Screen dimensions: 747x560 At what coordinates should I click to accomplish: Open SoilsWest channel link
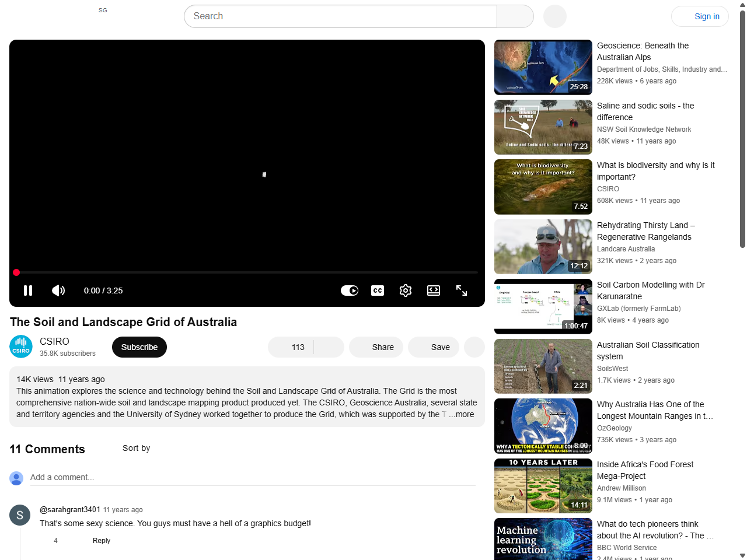click(x=613, y=369)
